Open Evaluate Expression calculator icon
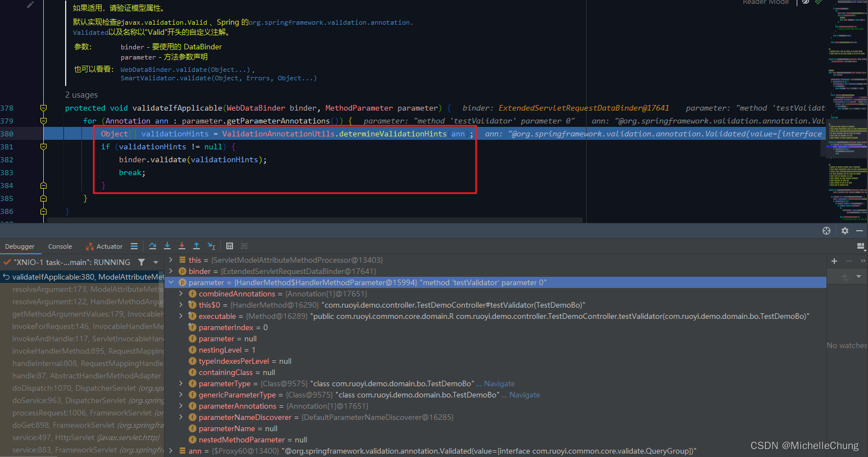Image resolution: width=868 pixels, height=457 pixels. 229,246
